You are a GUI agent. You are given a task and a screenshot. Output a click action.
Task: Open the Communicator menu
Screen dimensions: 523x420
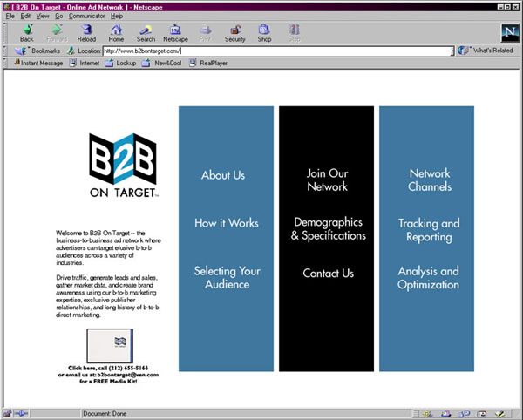pyautogui.click(x=86, y=16)
